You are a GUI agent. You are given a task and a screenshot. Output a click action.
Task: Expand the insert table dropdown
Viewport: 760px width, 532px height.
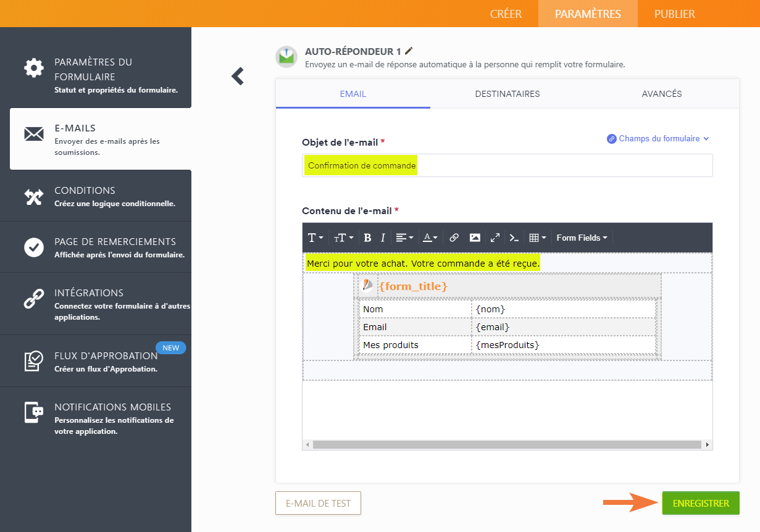[x=538, y=238]
